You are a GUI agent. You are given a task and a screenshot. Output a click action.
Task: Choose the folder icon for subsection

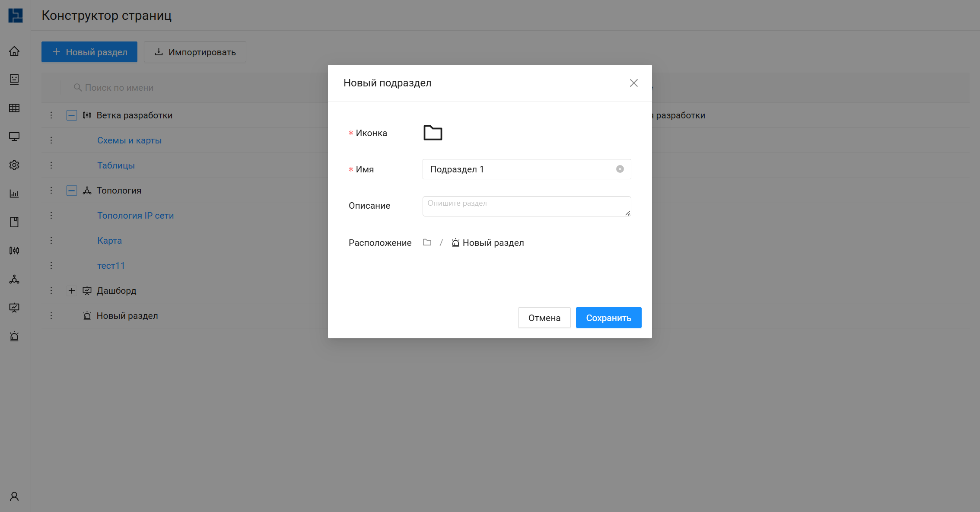coord(433,133)
